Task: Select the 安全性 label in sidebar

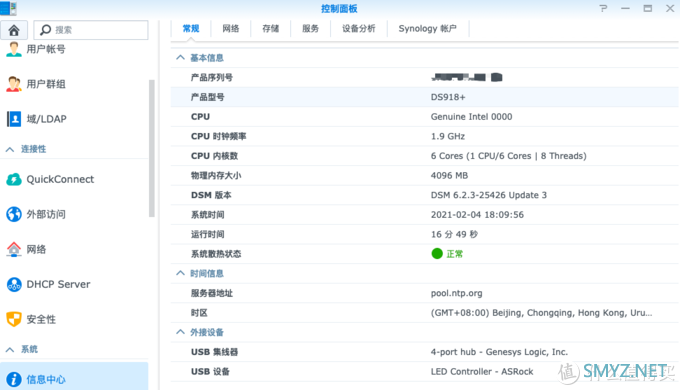Action: coord(41,319)
